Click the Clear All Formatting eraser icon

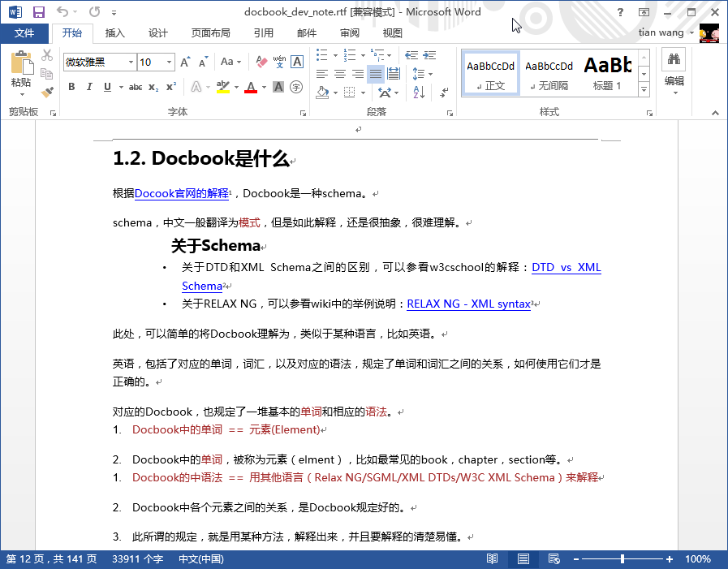pyautogui.click(x=261, y=61)
